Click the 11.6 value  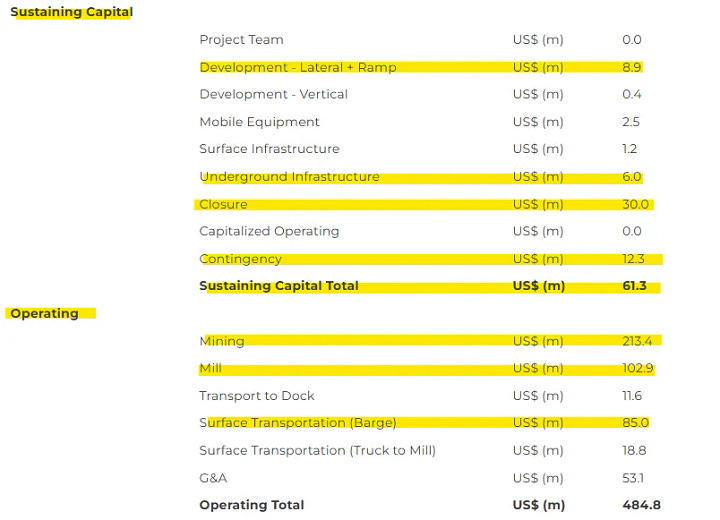[632, 396]
